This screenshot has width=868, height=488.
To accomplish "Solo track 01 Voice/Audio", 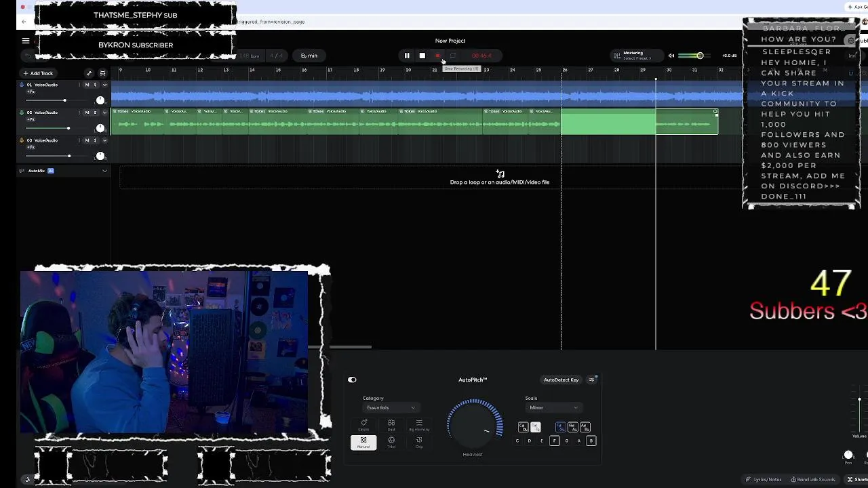I will pyautogui.click(x=95, y=85).
